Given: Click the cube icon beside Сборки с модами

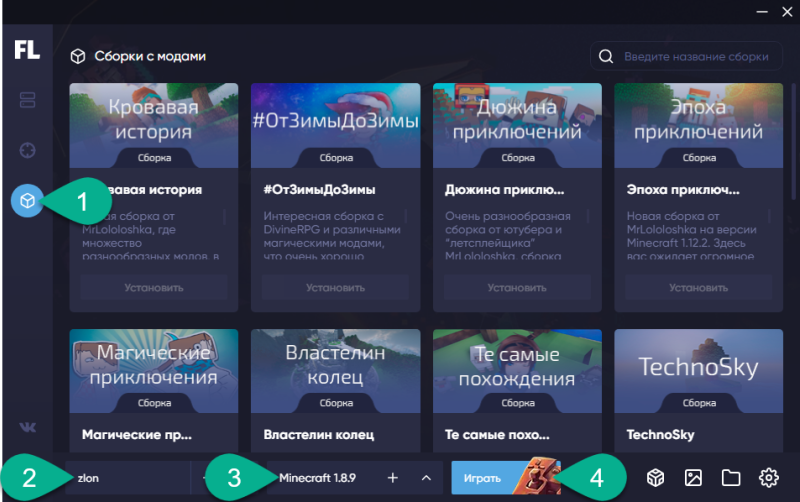Looking at the screenshot, I should tap(78, 56).
